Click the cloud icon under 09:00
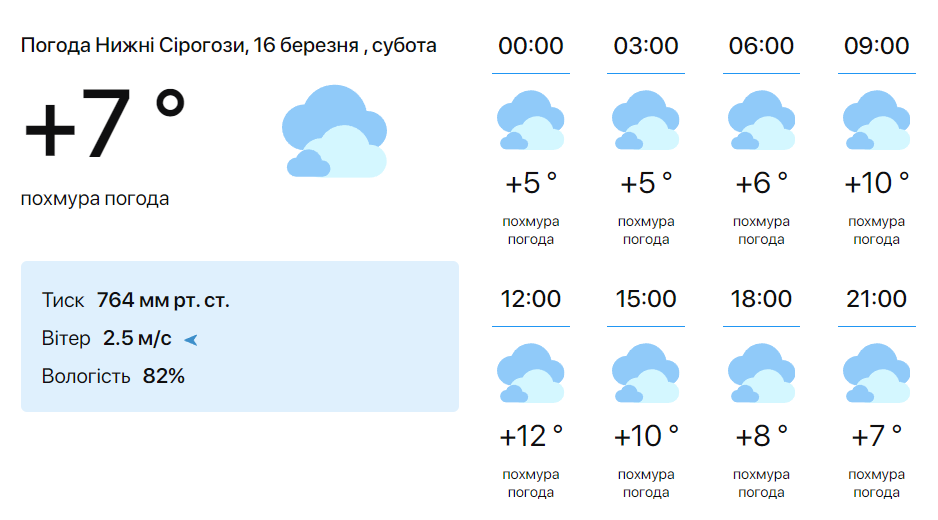The image size is (938, 520). (x=876, y=120)
